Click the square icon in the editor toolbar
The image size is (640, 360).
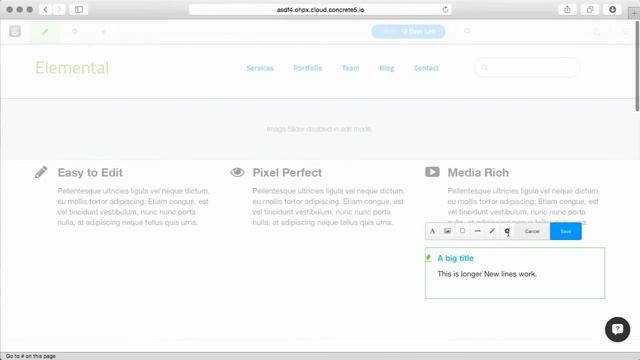[462, 231]
